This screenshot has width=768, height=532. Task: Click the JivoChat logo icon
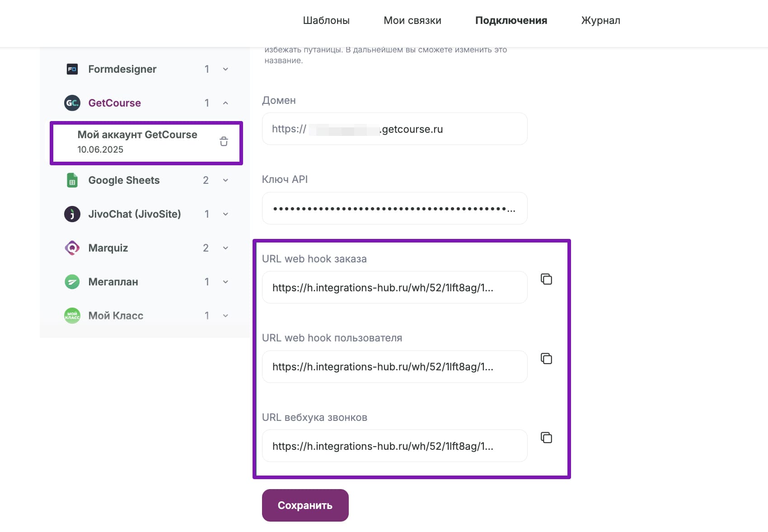coord(72,214)
